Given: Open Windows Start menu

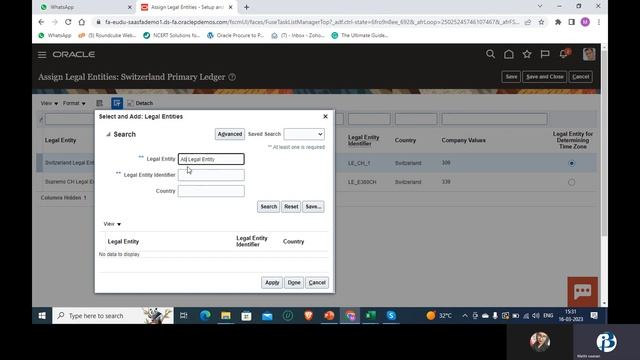Looking at the screenshot, I should point(42,316).
